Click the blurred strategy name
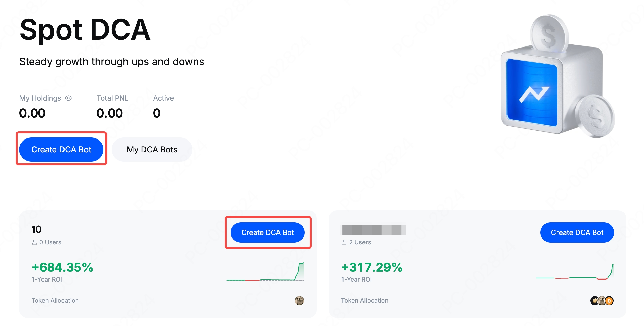 tap(374, 229)
